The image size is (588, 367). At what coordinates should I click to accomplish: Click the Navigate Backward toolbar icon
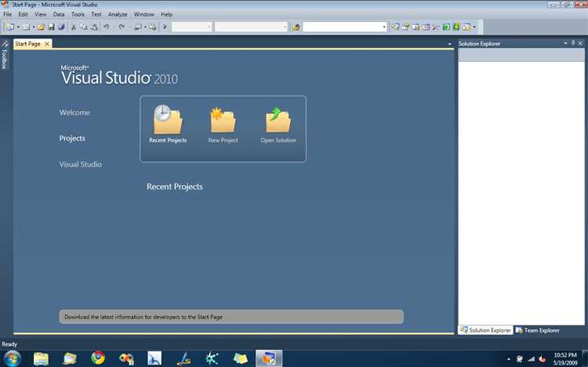(x=138, y=27)
